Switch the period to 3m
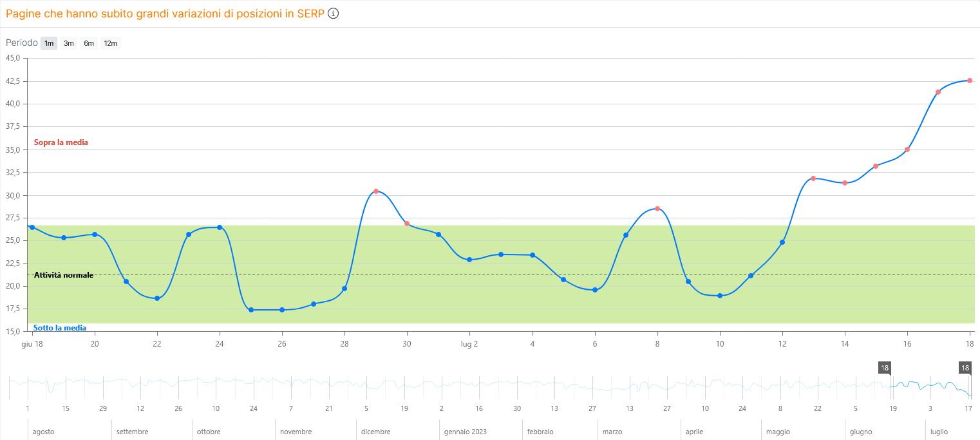 (x=69, y=43)
